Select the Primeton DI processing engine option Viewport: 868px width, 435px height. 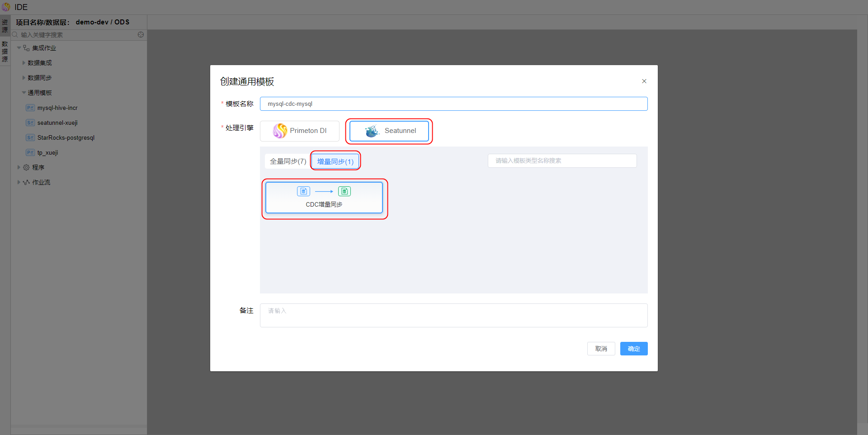299,131
